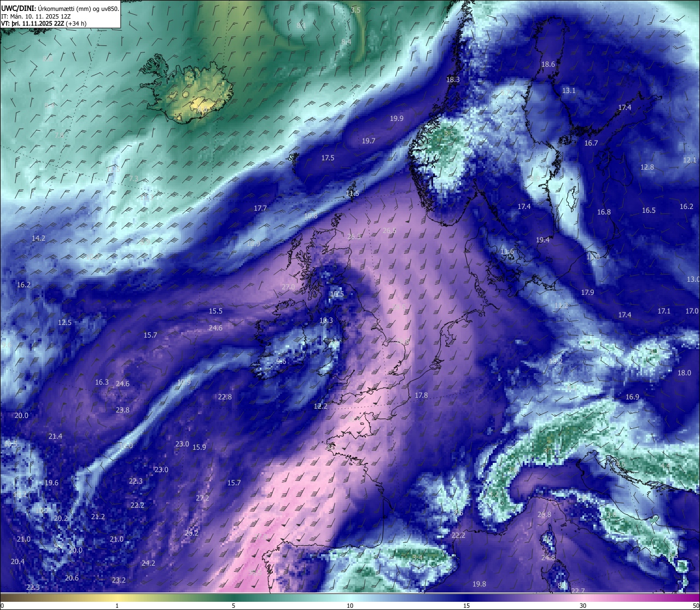Click the map value '16.7'
Image resolution: width=700 pixels, height=610 pixels.
pyautogui.click(x=591, y=143)
